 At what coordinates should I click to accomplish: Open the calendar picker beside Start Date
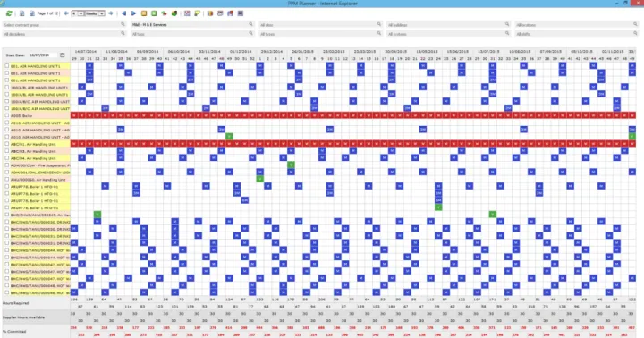[63, 55]
